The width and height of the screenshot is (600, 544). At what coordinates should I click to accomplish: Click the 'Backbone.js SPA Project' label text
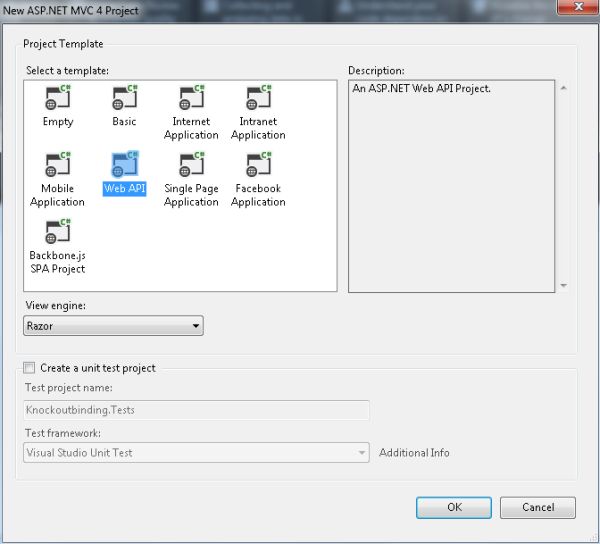(x=57, y=262)
